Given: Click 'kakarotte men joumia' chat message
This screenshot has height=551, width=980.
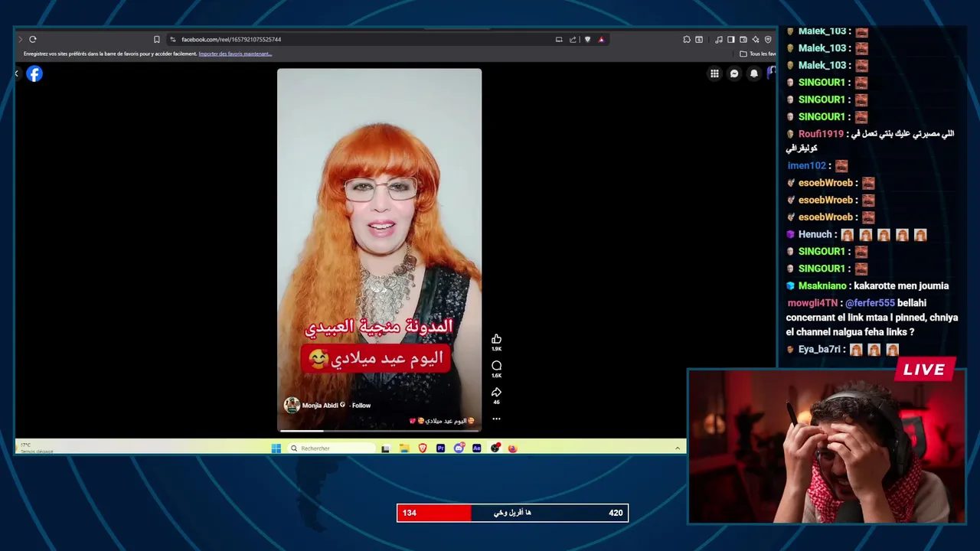Looking at the screenshot, I should tap(901, 286).
